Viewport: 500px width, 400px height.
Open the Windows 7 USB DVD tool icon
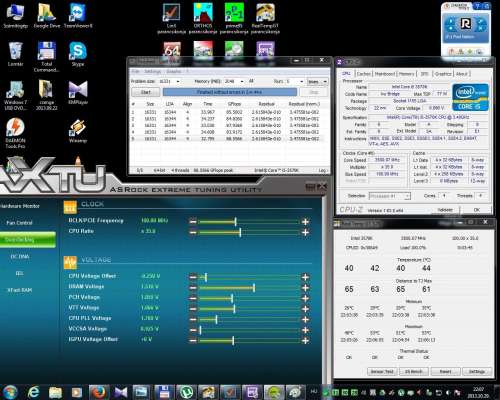[15, 95]
